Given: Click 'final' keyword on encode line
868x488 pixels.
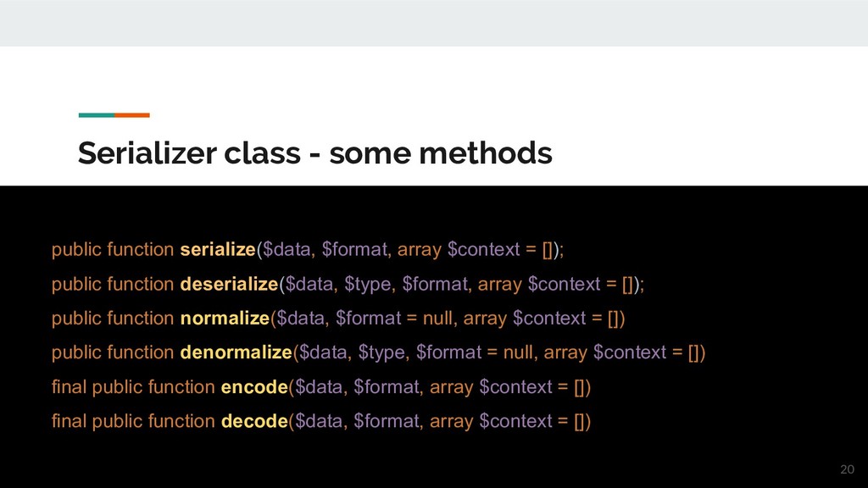Looking at the screenshot, I should 69,386.
